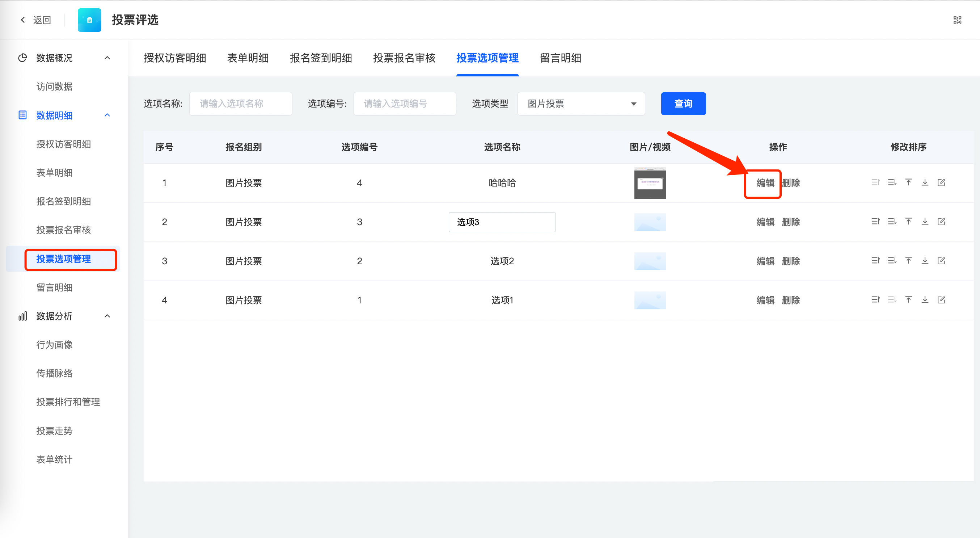The width and height of the screenshot is (980, 538).
Task: Open 报名签到明细 in the sidebar
Action: [64, 201]
